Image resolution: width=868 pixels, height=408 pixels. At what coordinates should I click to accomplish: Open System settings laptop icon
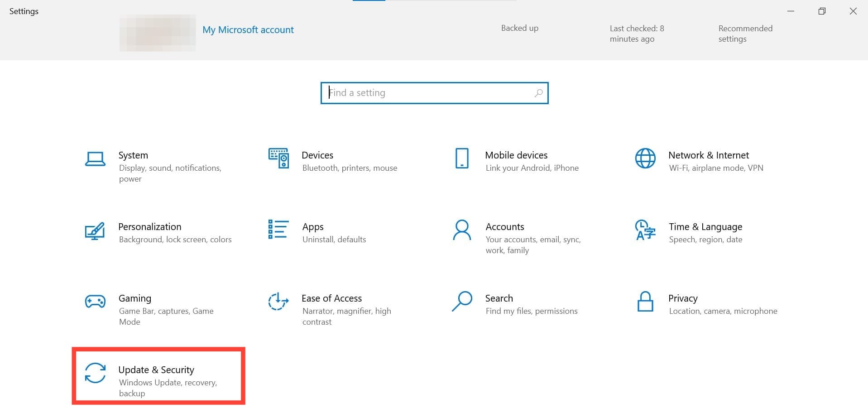[95, 159]
